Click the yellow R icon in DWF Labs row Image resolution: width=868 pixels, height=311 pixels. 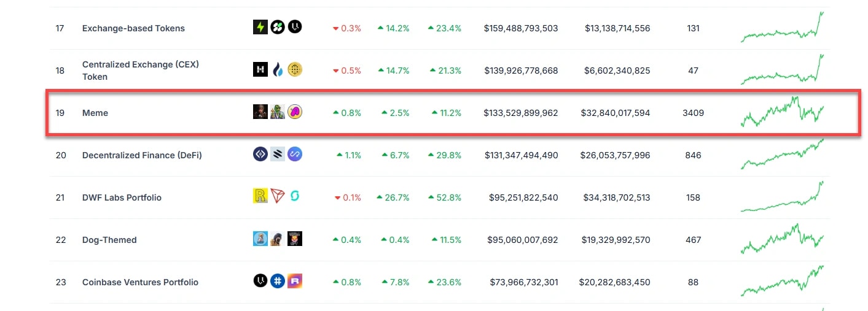coord(260,196)
